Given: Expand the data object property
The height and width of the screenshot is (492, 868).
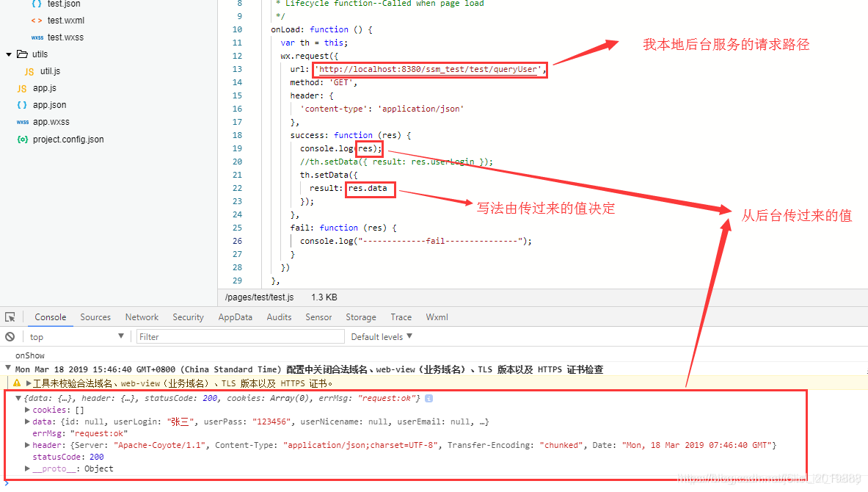Looking at the screenshot, I should pyautogui.click(x=27, y=422).
